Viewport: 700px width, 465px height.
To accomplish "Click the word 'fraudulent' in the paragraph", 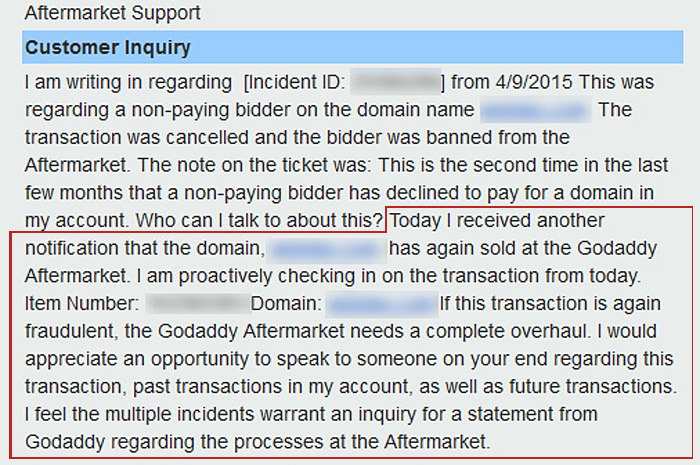I will pos(71,332).
